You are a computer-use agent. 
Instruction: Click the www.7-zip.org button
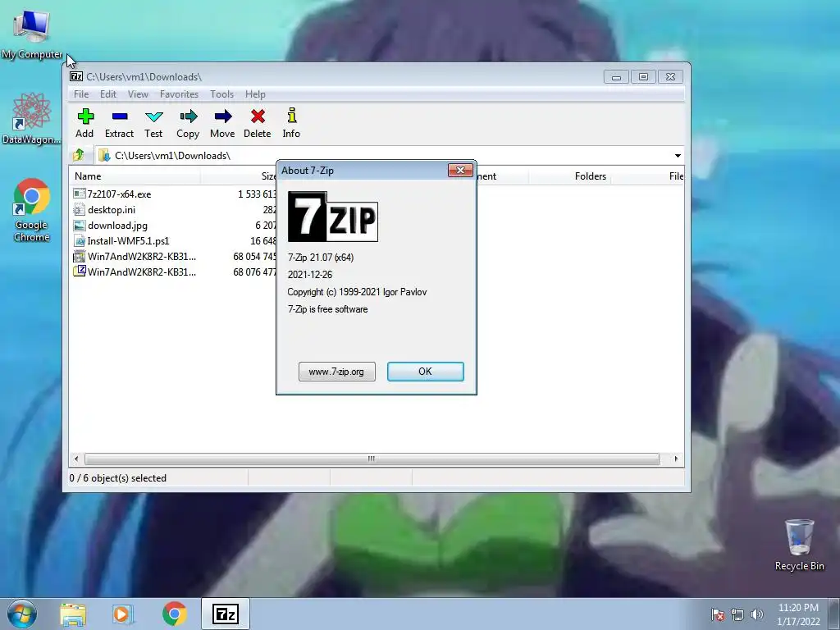pyautogui.click(x=337, y=372)
